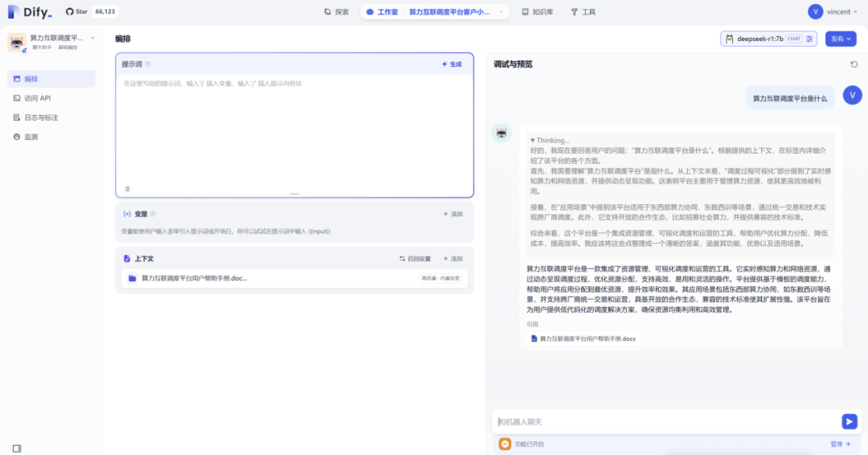Click the help icon next to 变量

pos(153,214)
